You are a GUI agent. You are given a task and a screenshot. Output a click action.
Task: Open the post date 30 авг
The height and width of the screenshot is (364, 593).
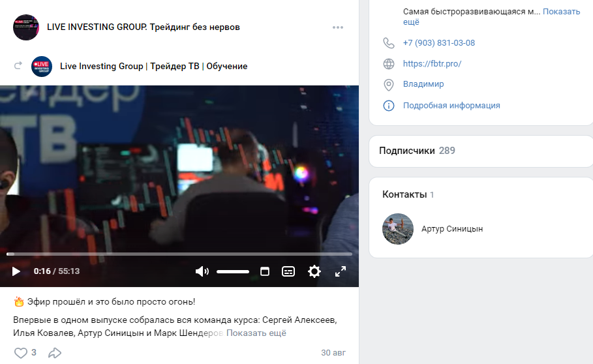[333, 353]
